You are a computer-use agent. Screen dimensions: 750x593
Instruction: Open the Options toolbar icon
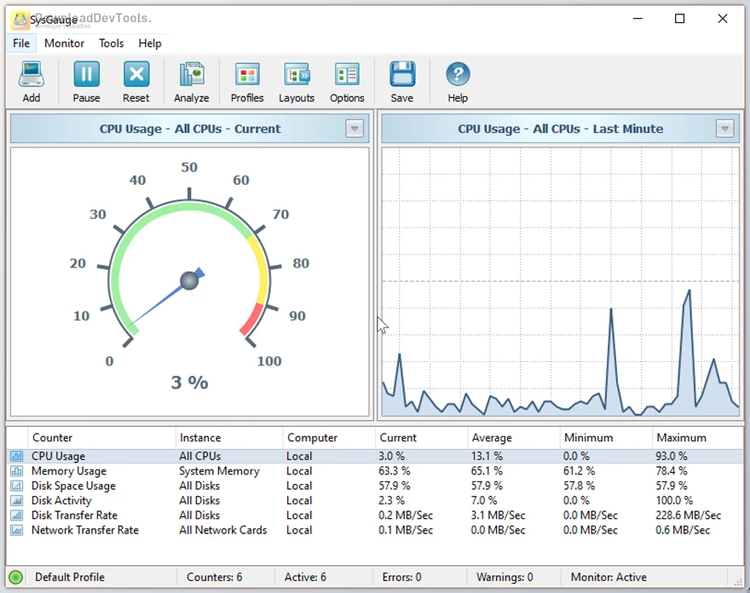347,75
